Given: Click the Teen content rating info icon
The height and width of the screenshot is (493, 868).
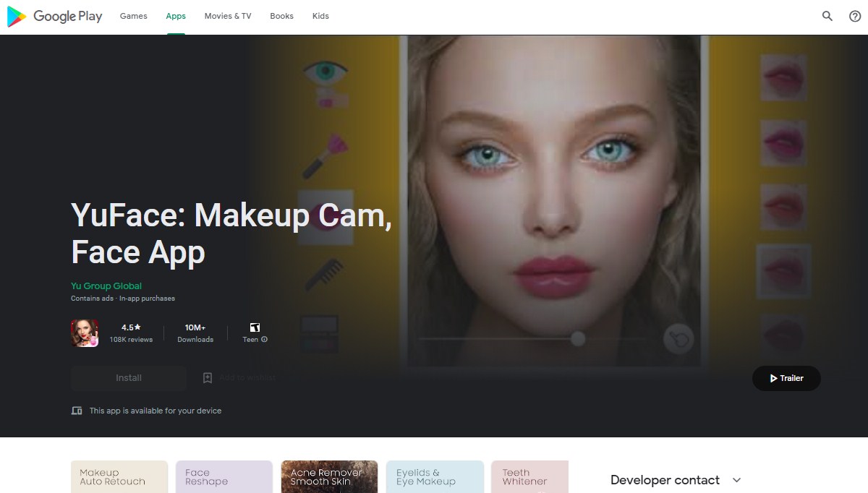Looking at the screenshot, I should pos(265,340).
